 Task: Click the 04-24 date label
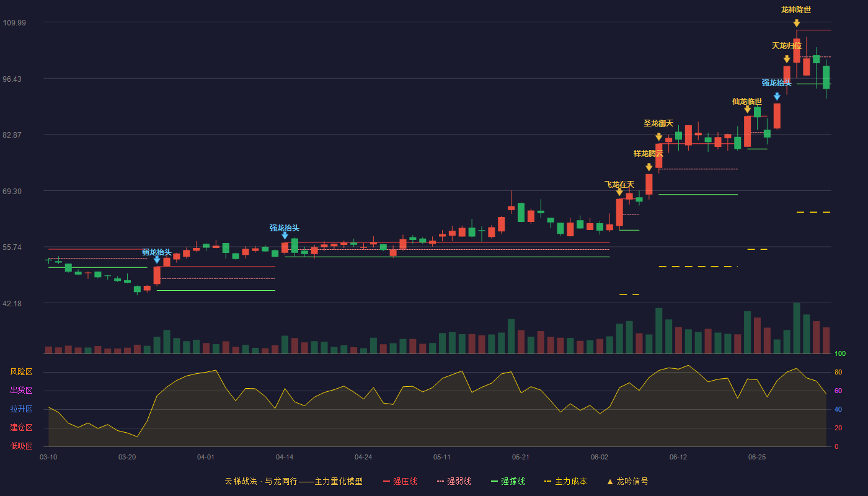[363, 457]
